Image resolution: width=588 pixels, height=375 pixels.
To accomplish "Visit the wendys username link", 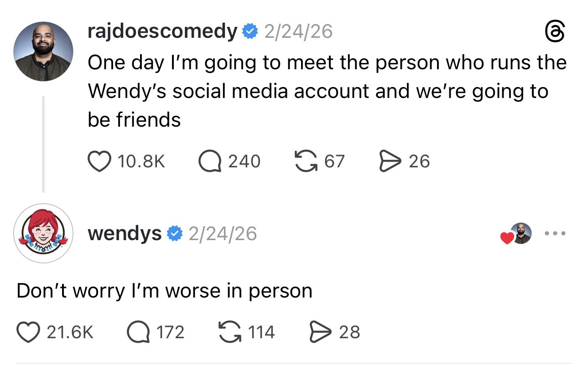I will [x=125, y=234].
